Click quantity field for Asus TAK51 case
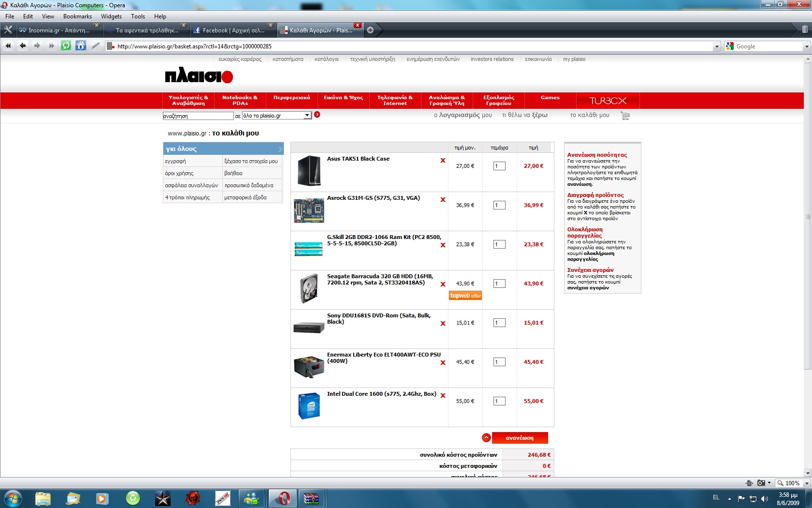 499,166
